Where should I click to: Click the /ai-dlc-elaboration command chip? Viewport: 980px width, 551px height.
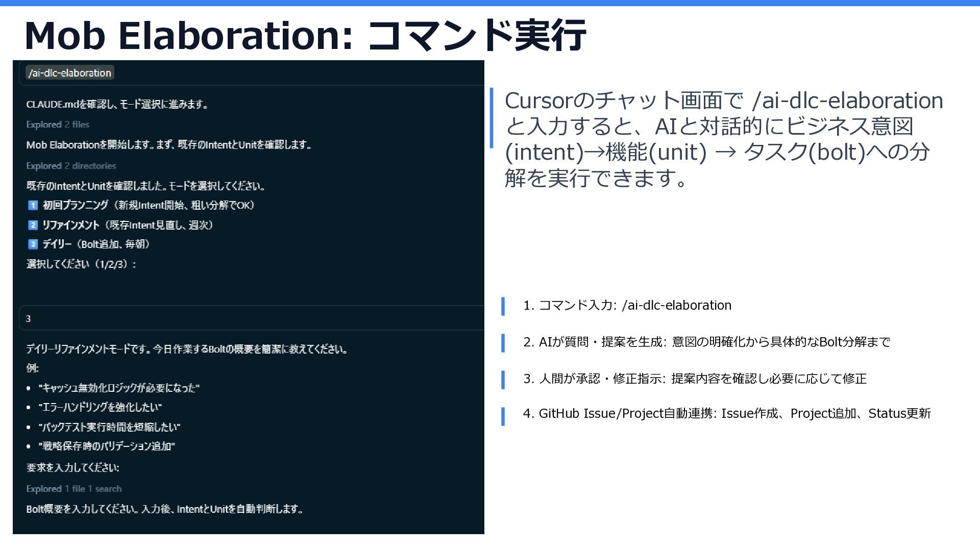tap(70, 73)
